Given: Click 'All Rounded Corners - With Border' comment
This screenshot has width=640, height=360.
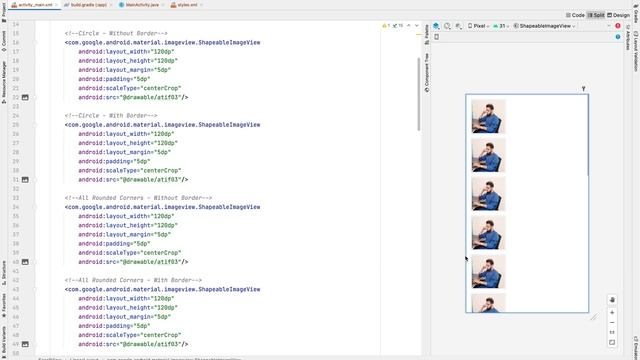Looking at the screenshot, I should 133,280.
